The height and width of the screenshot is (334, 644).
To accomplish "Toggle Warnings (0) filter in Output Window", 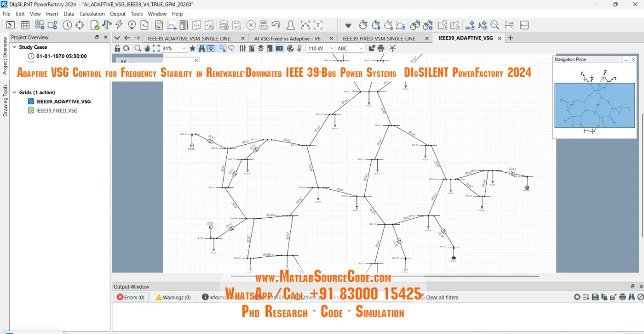I will pyautogui.click(x=173, y=297).
